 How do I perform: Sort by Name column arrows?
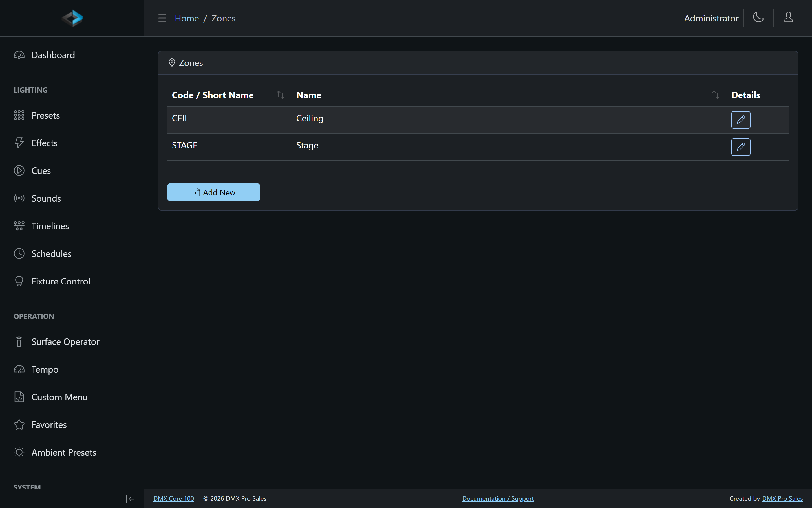(x=715, y=95)
